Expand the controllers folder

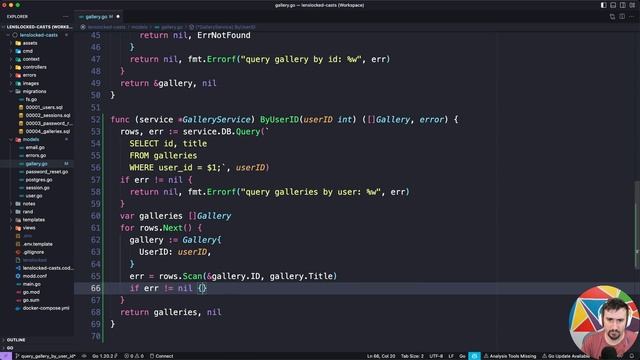point(34,67)
